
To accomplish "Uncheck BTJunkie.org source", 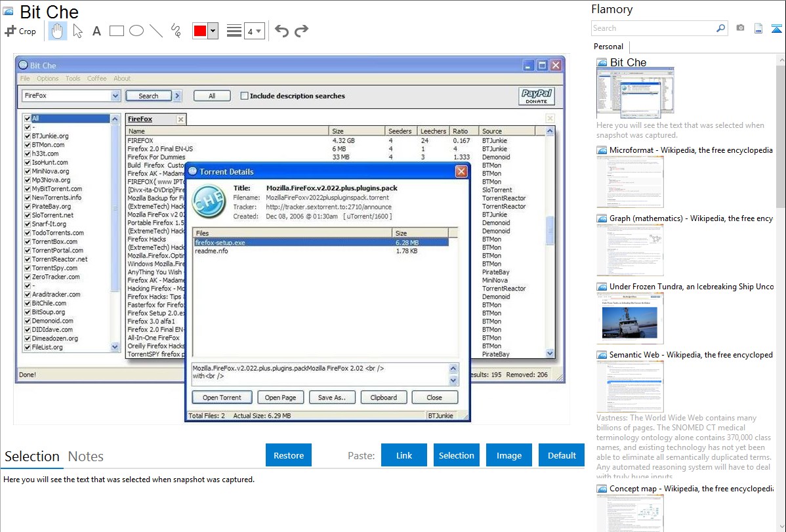I will point(28,136).
